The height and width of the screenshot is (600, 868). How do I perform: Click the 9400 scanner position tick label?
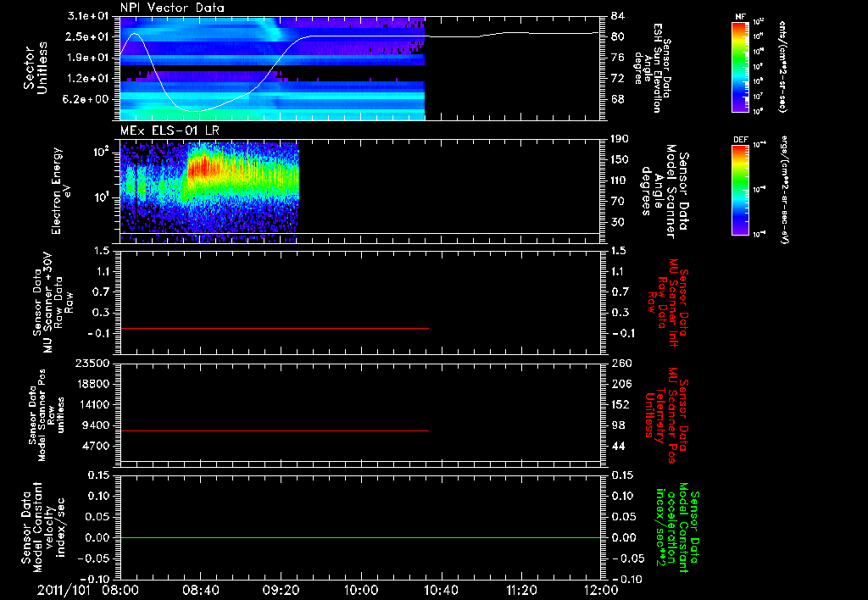95,425
